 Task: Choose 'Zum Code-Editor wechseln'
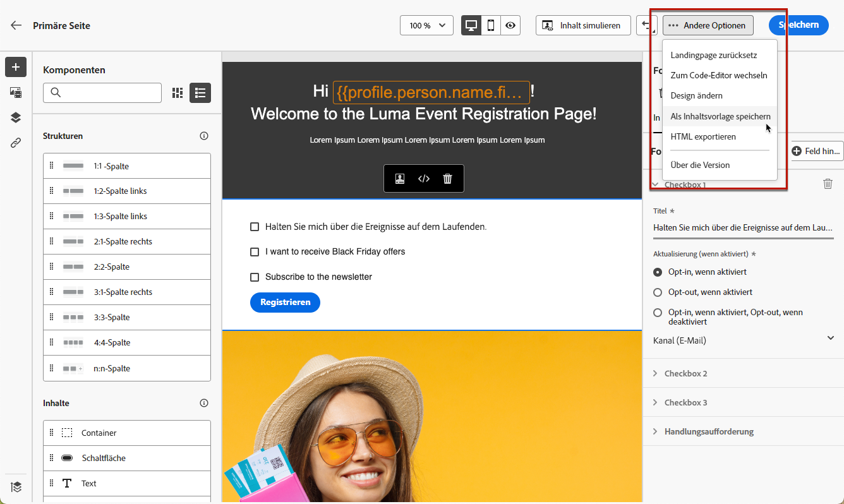[719, 75]
